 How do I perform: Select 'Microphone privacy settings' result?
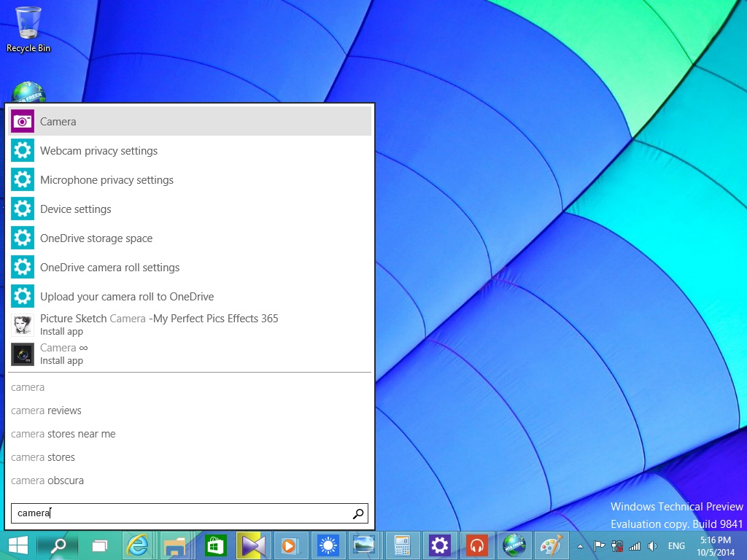coord(190,179)
